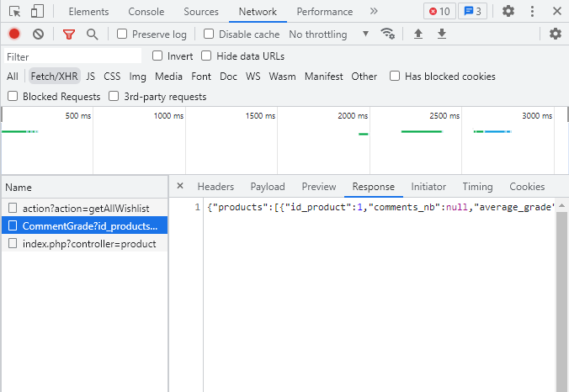Click the import HAR file upload icon
Screen dimensions: 569x392
point(418,34)
